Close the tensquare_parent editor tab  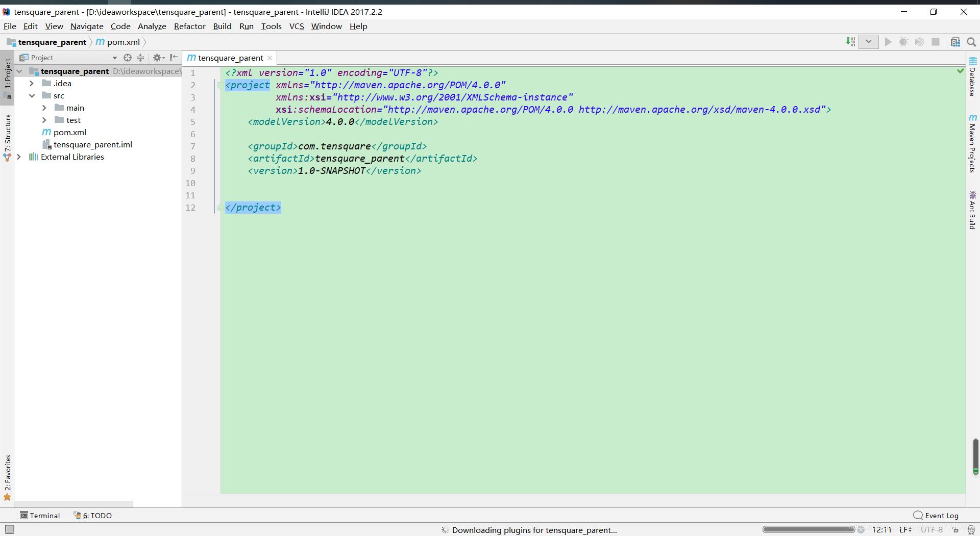click(x=270, y=58)
